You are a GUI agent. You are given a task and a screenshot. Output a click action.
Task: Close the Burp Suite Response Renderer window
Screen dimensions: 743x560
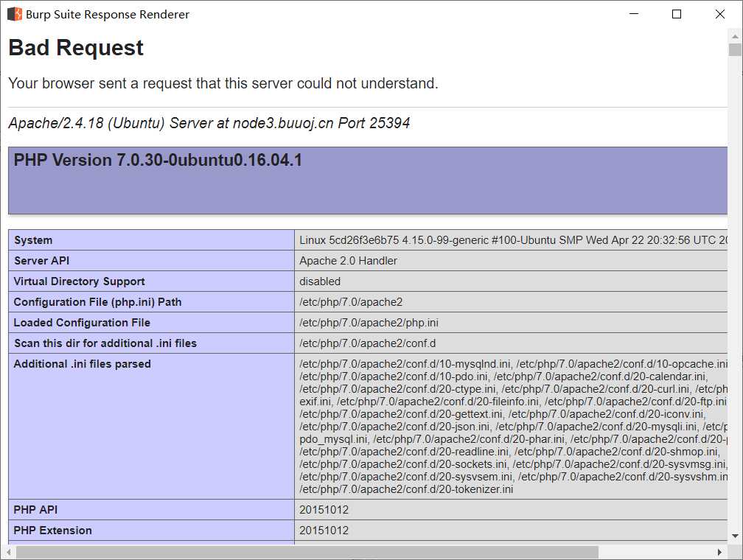click(x=719, y=14)
